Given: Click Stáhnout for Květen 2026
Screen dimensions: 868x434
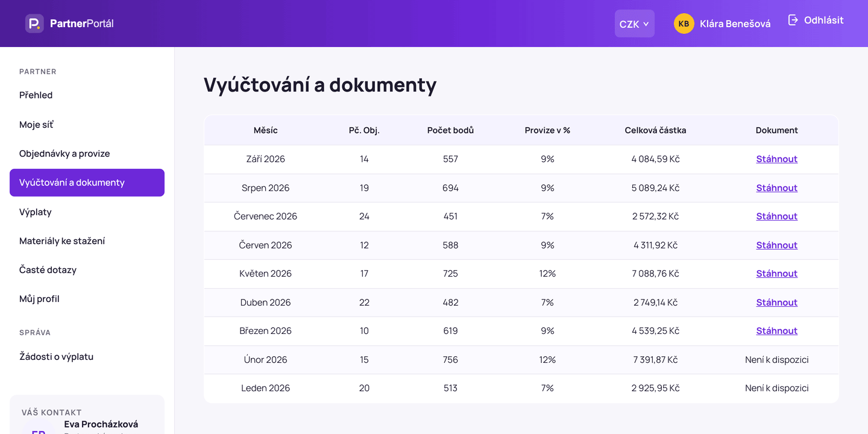Looking at the screenshot, I should [x=776, y=274].
